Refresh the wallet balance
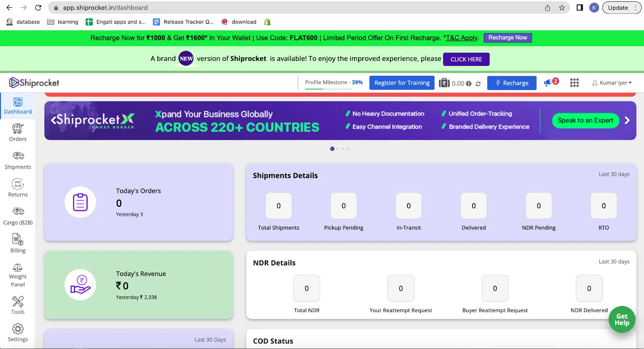The width and height of the screenshot is (644, 349). click(x=478, y=84)
